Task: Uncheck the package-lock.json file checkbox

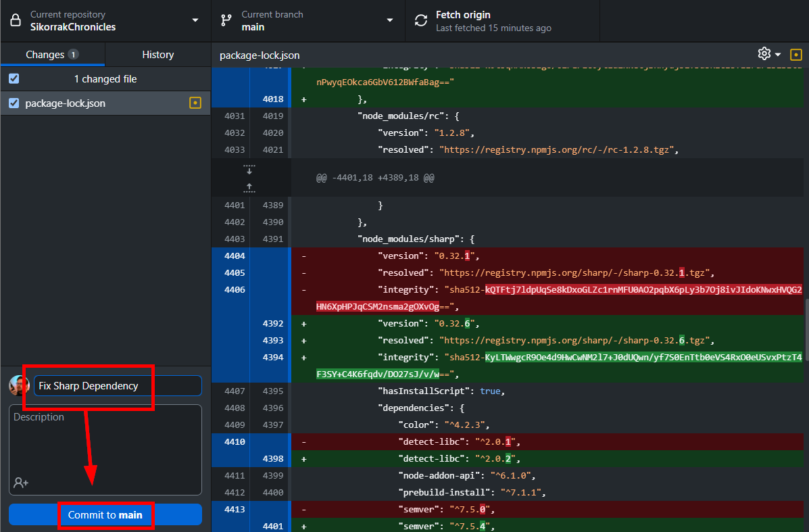Action: point(14,103)
